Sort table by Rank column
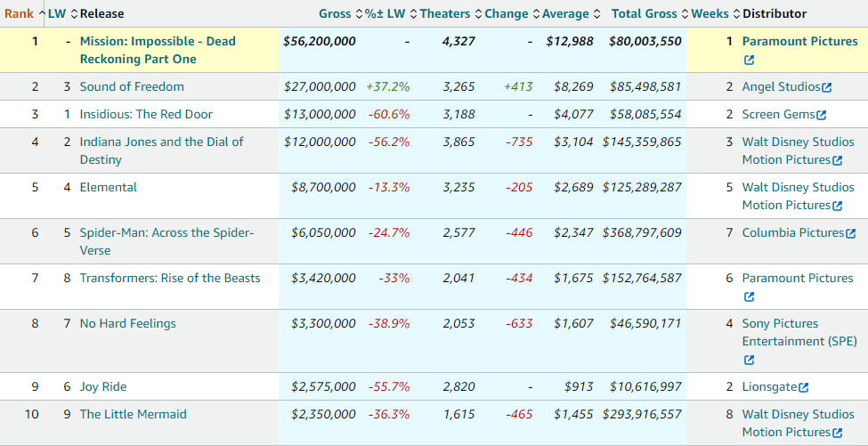 click(x=19, y=13)
